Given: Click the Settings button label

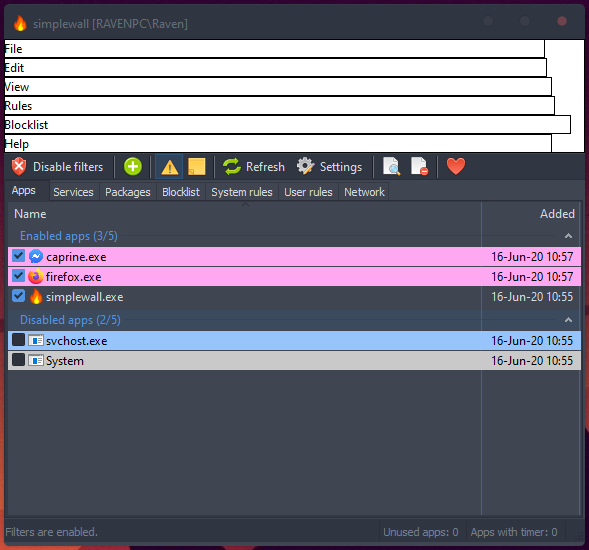Looking at the screenshot, I should pos(341,167).
